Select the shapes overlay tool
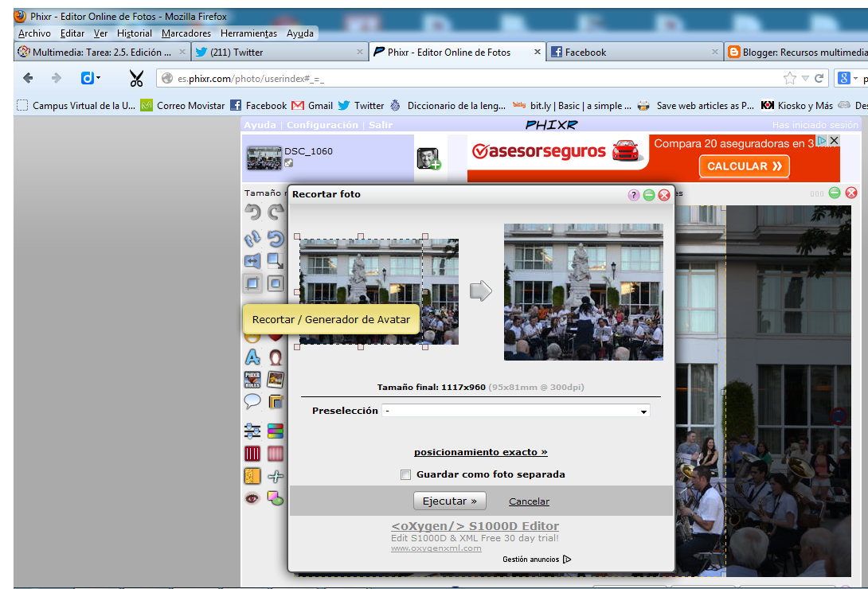Viewport: 868px width, 589px height. pos(275,498)
